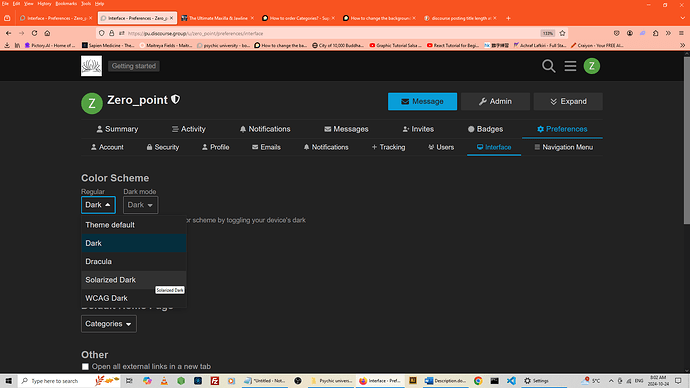Viewport: 690px width, 388px height.
Task: Click the site logo in the header
Action: tap(91, 66)
